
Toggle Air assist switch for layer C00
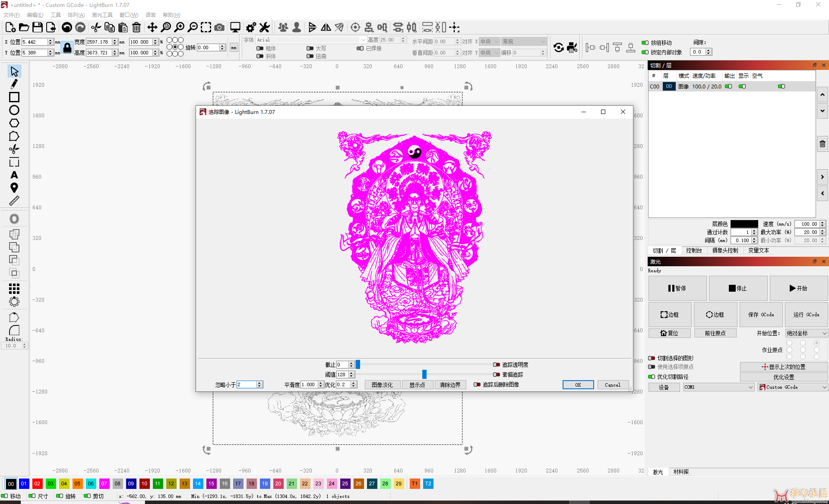[x=782, y=86]
